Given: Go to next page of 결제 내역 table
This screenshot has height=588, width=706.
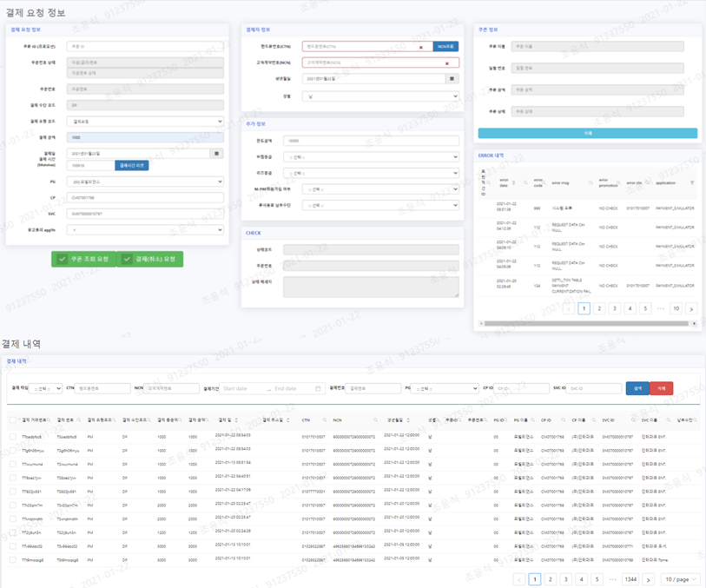Looking at the screenshot, I should (649, 579).
